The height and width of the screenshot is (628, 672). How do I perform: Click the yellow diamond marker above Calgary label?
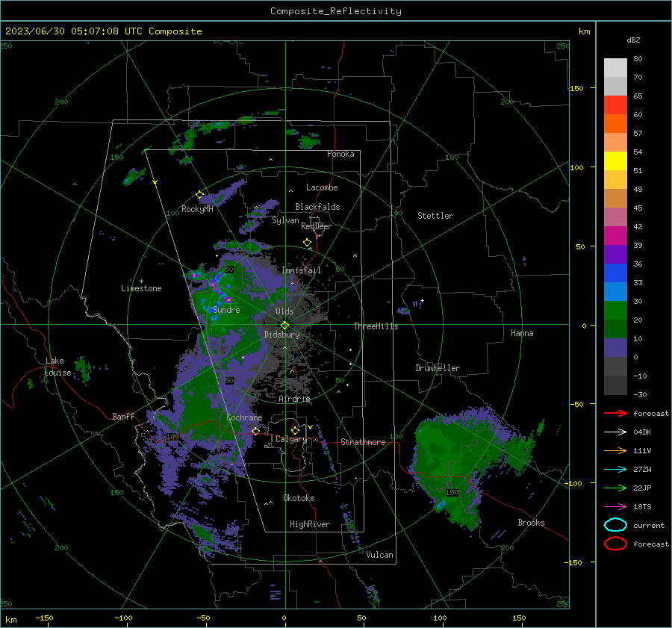[x=295, y=430]
